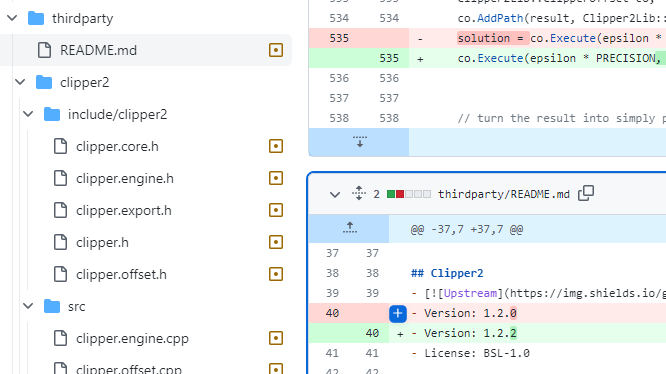Screen dimensions: 666x374
Task: Click modified status icon for README.md
Action: (276, 50)
